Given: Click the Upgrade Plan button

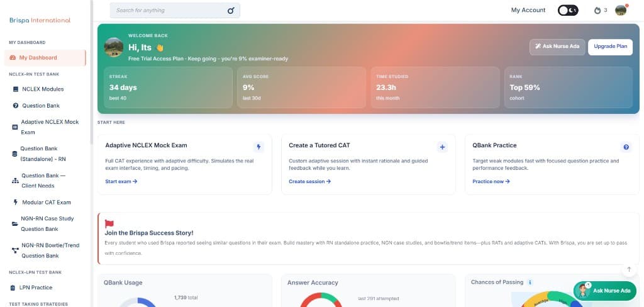Looking at the screenshot, I should pyautogui.click(x=610, y=47).
